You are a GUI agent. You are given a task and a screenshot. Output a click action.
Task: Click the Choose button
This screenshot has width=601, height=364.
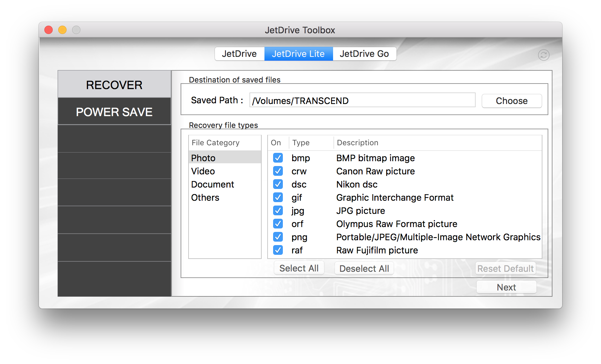pyautogui.click(x=512, y=101)
